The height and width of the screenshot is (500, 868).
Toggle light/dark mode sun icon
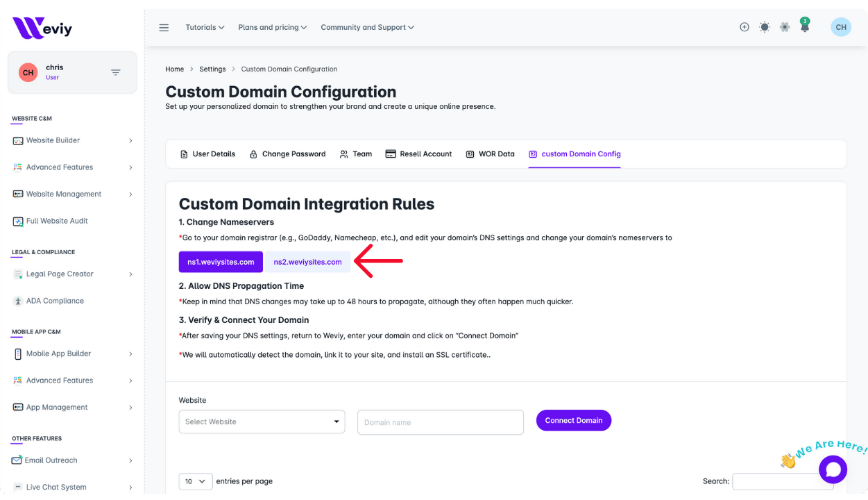click(765, 27)
